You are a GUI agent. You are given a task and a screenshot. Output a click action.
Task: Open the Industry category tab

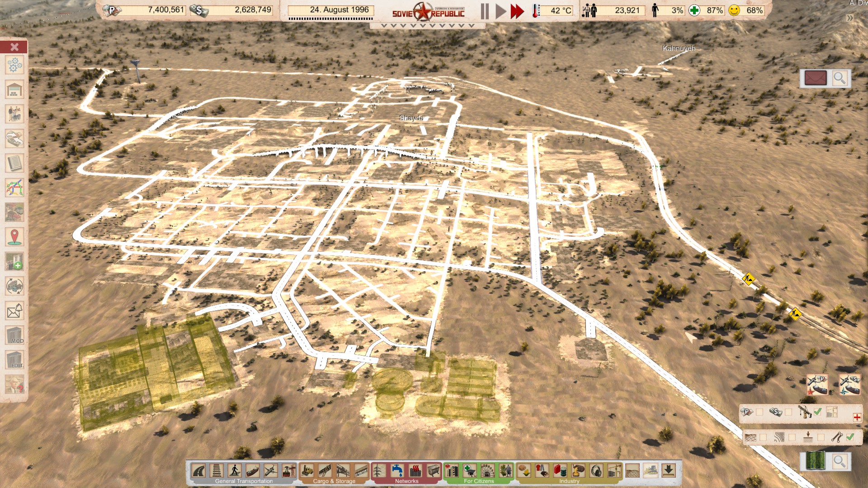[569, 481]
